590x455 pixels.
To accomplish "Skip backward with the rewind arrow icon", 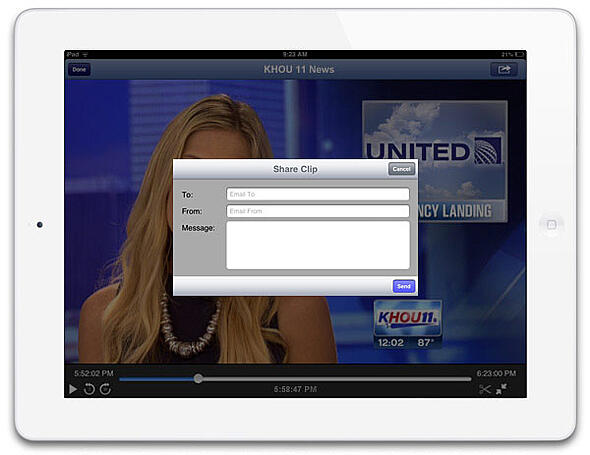I will (89, 389).
